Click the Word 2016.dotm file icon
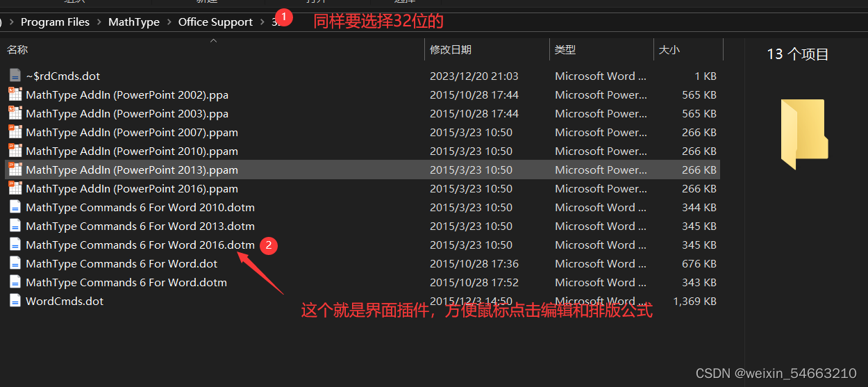The image size is (868, 387). click(15, 245)
